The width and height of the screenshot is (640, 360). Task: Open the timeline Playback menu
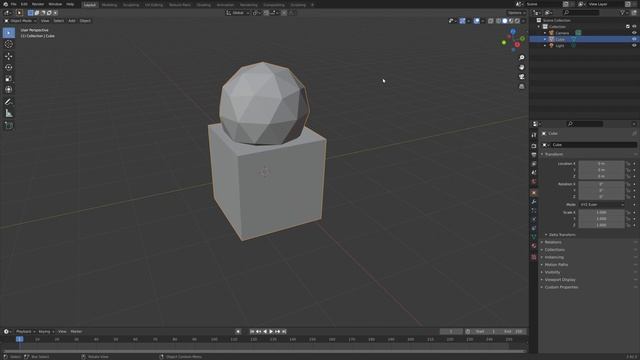pyautogui.click(x=24, y=331)
